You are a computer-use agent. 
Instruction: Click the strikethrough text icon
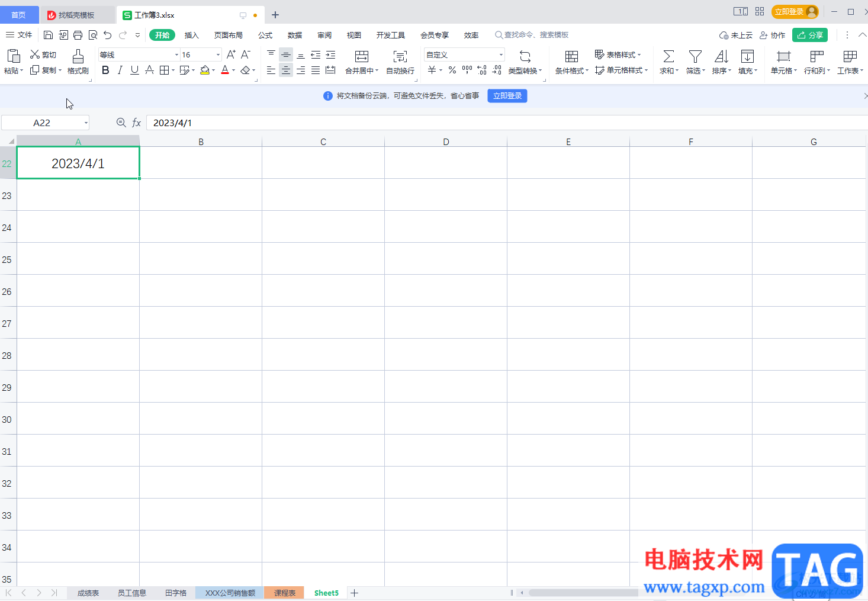click(149, 70)
